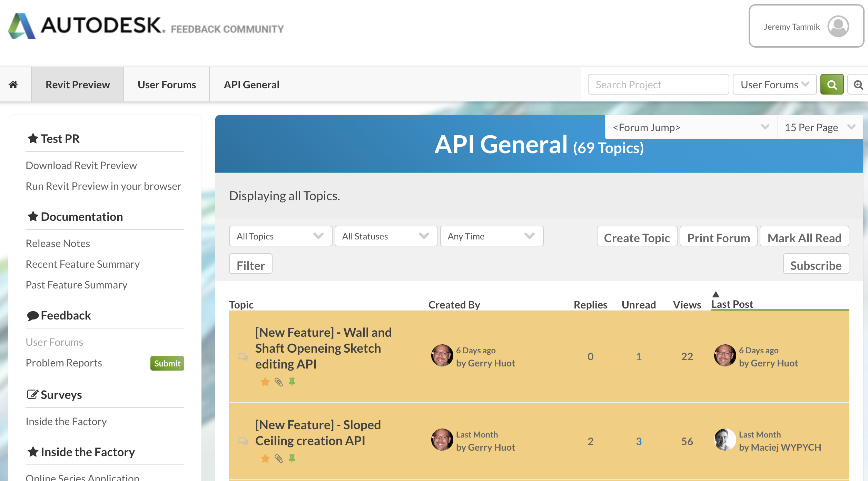Select the Revit Preview tab
This screenshot has width=868, height=481.
[77, 84]
